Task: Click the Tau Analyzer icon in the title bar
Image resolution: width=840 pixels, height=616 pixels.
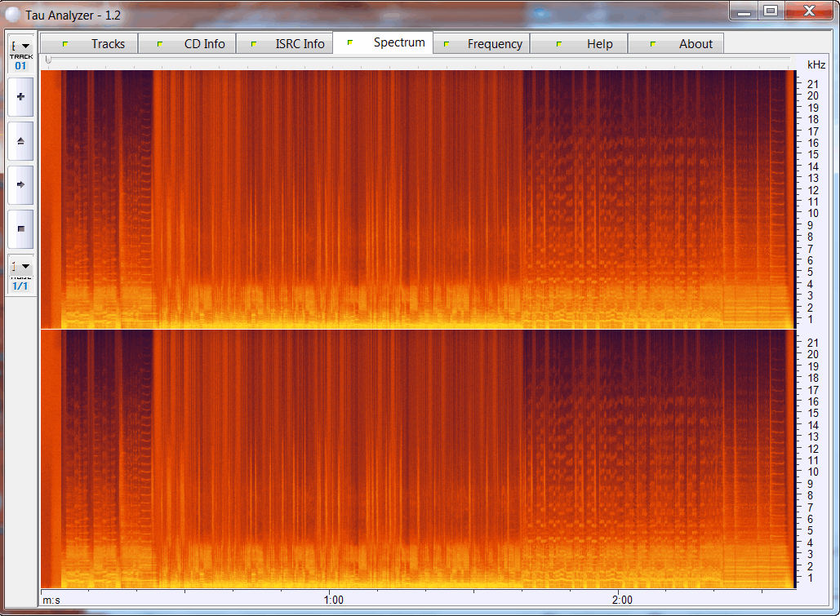Action: [13, 16]
